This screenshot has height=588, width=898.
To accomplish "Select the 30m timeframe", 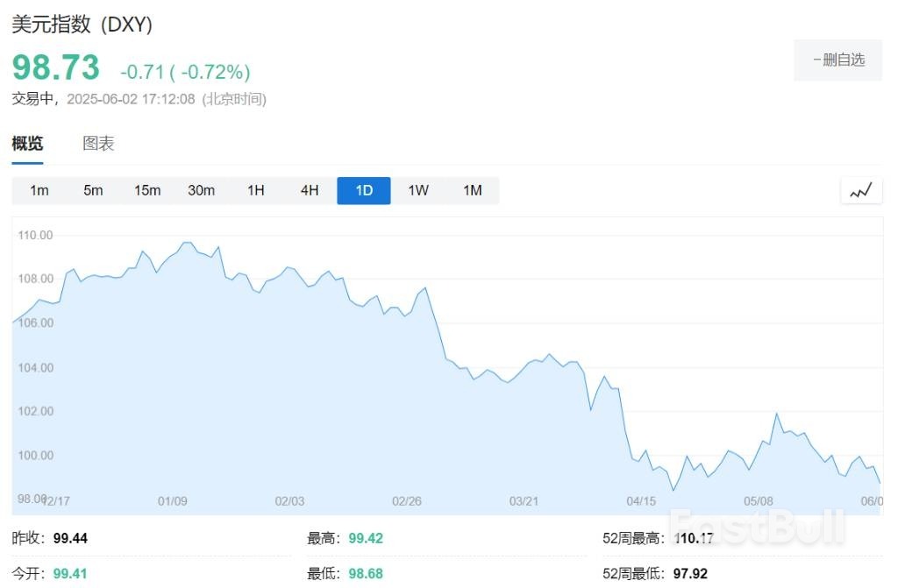I will (201, 190).
